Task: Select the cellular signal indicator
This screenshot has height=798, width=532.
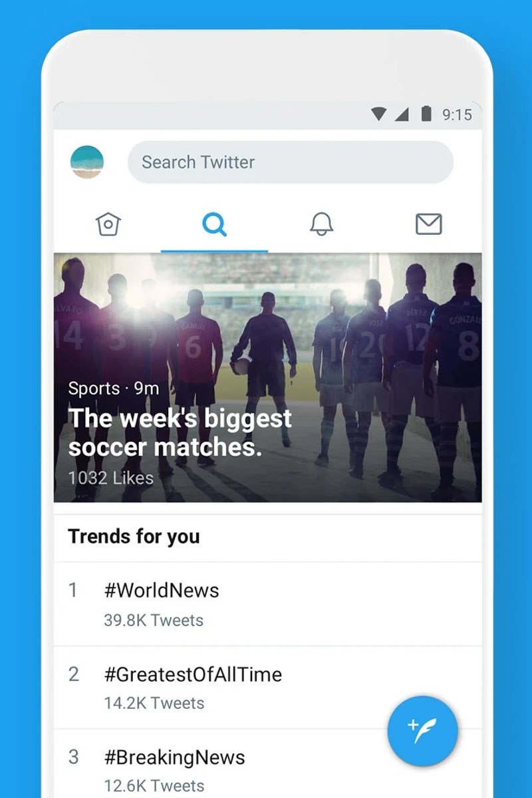Action: pyautogui.click(x=403, y=114)
